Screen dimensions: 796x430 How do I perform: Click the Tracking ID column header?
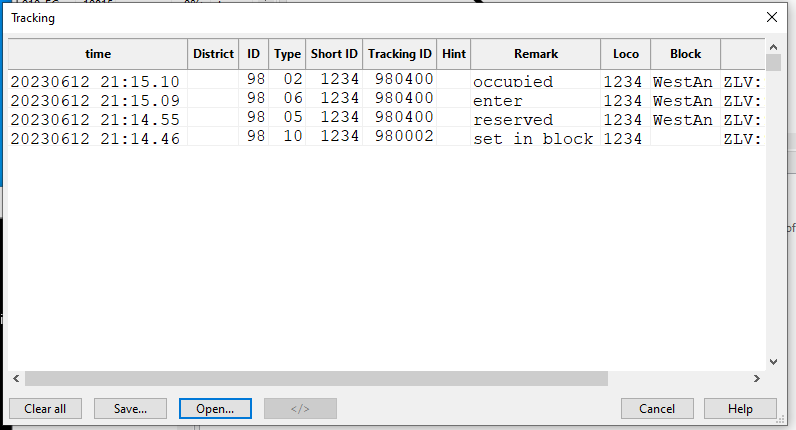point(400,54)
